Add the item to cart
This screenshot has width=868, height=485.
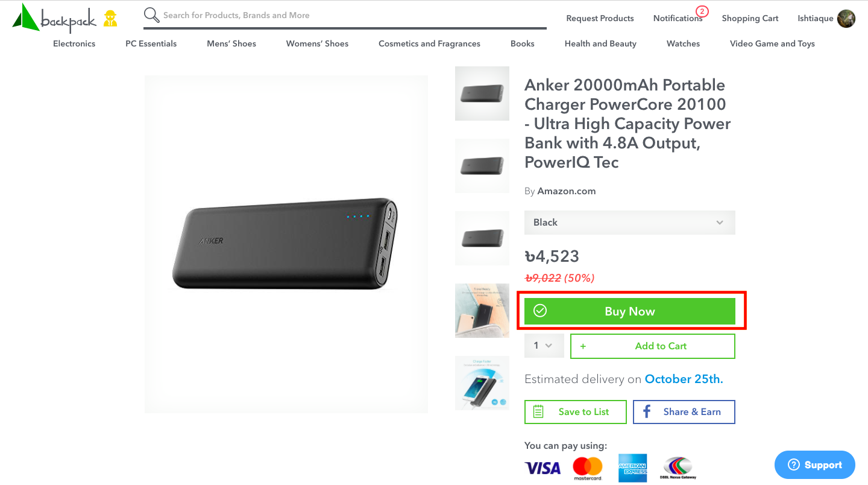pos(653,346)
